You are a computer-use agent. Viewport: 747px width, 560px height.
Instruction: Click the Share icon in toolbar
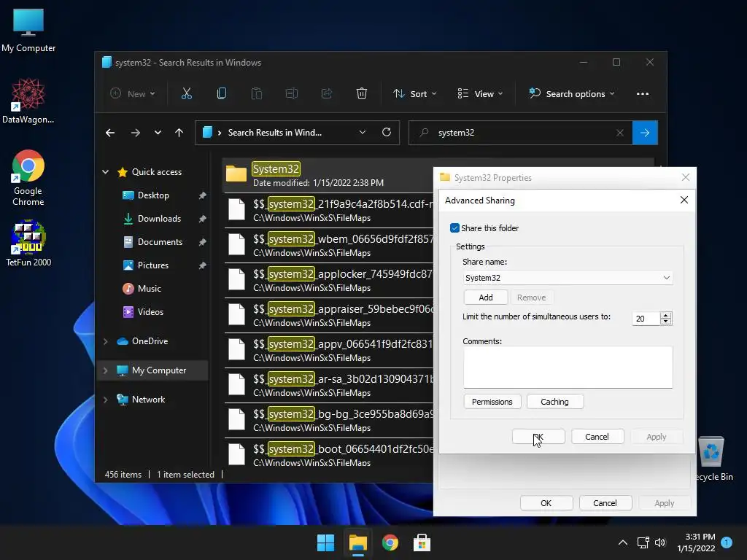(327, 94)
